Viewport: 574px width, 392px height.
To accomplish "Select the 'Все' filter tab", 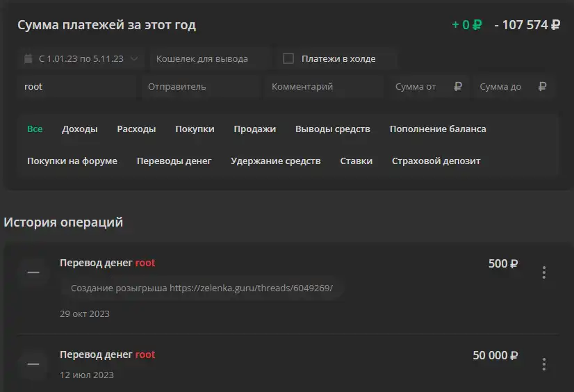I will [35, 129].
